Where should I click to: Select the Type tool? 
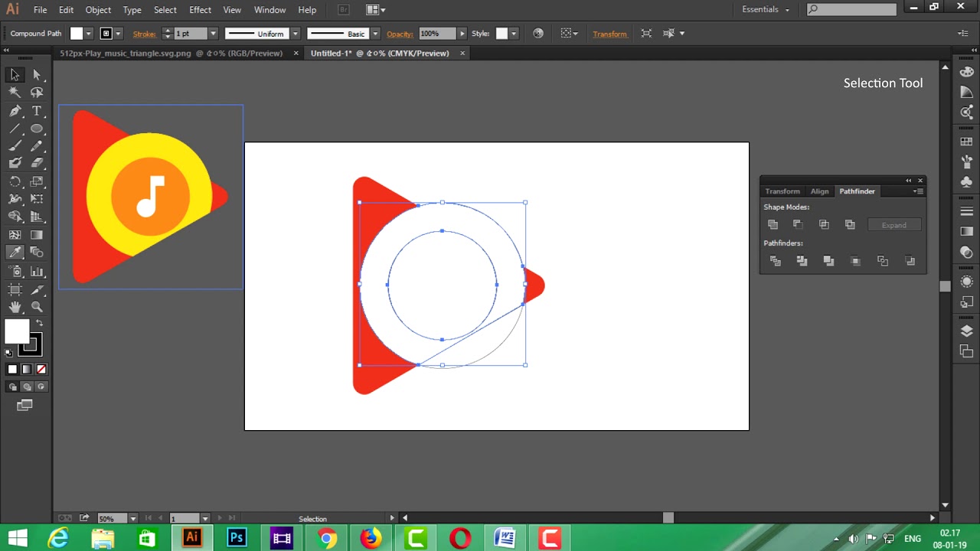(37, 111)
